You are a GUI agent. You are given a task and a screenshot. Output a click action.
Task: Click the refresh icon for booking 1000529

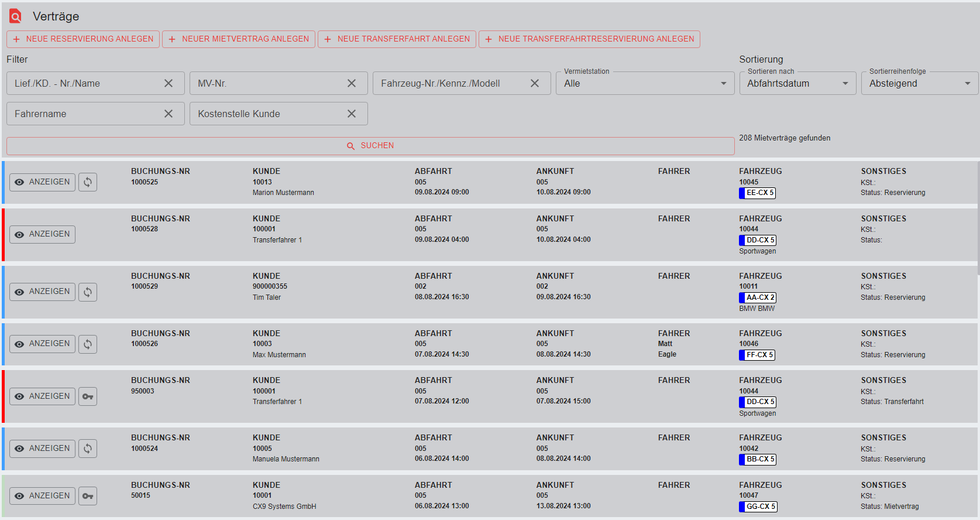pyautogui.click(x=88, y=292)
